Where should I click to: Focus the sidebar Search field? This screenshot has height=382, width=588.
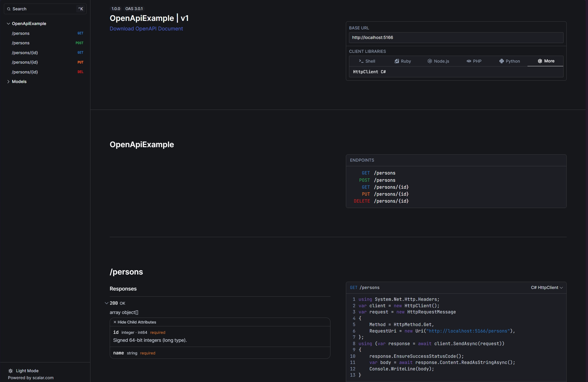(45, 9)
